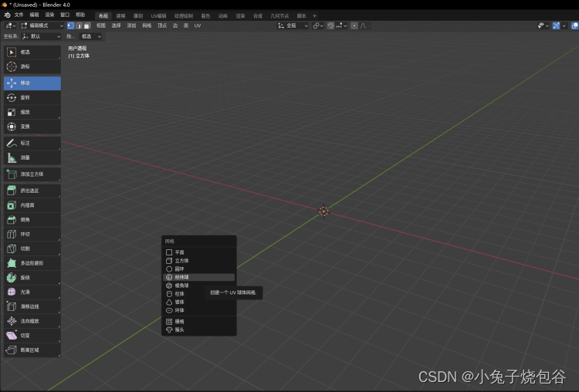Screen dimensions: 579x392
Task: Select the 环切 loop cut tool
Action: click(32, 234)
